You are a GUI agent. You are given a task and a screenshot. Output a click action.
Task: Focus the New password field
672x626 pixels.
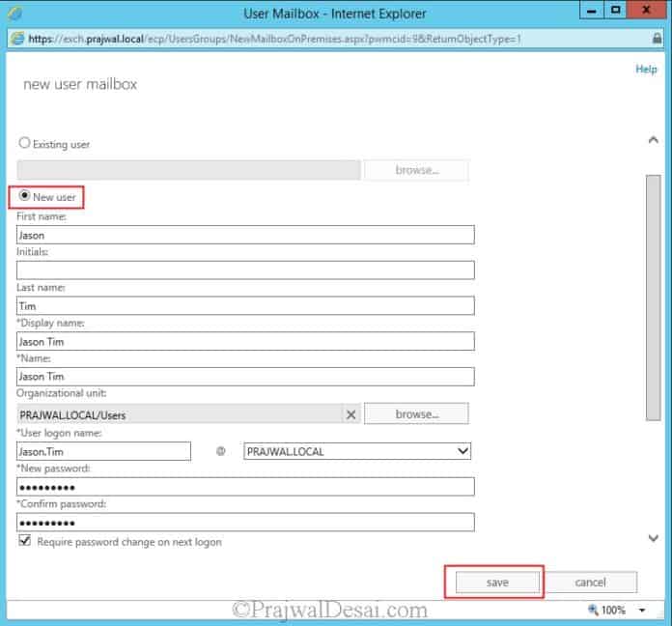[245, 487]
